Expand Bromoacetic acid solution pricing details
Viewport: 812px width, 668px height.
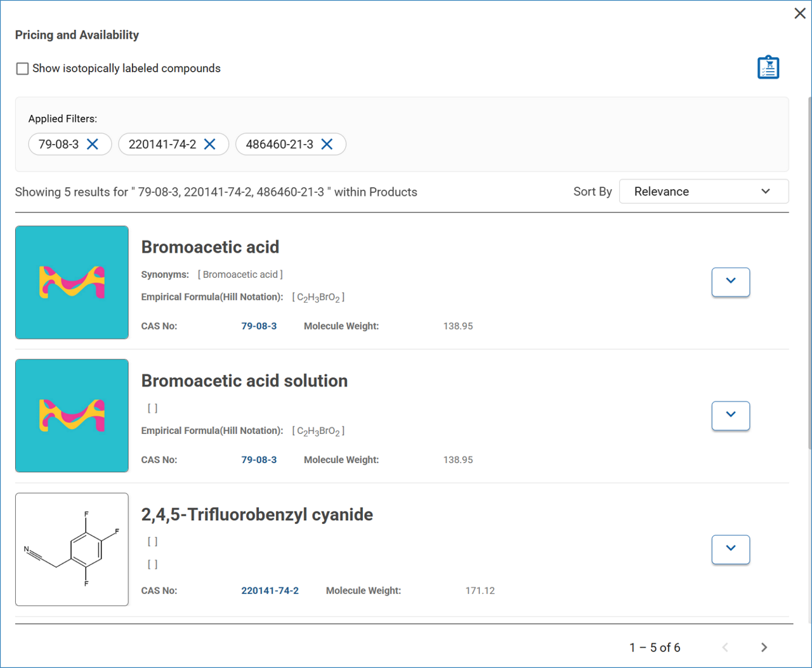(x=730, y=416)
